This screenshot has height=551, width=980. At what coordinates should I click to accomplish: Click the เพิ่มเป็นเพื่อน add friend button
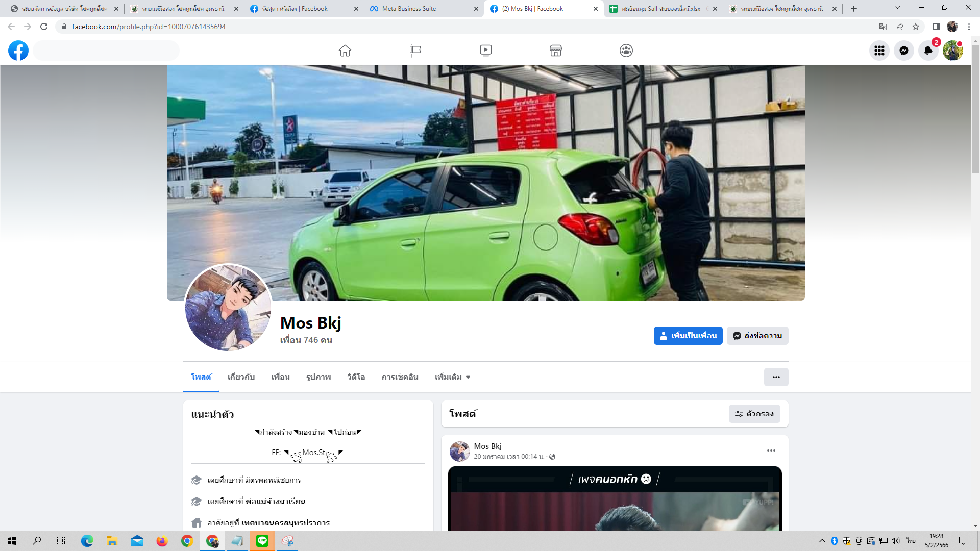[688, 336]
